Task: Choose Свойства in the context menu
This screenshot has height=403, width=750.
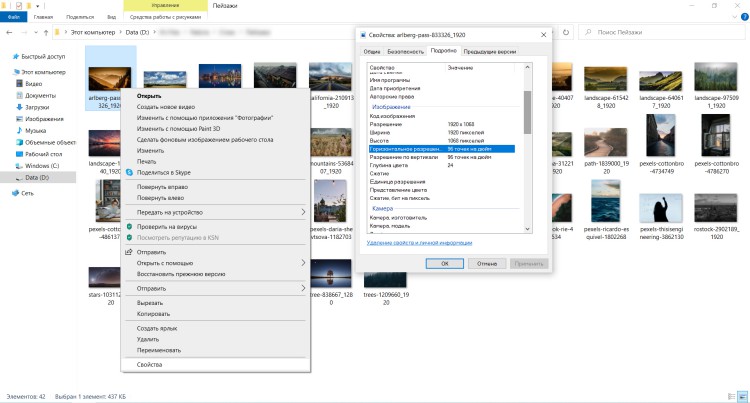Action: [x=149, y=366]
